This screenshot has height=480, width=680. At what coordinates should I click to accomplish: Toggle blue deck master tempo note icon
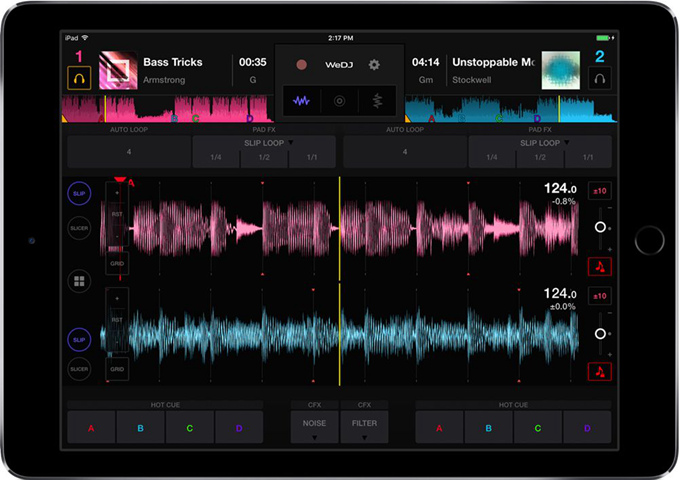click(600, 372)
